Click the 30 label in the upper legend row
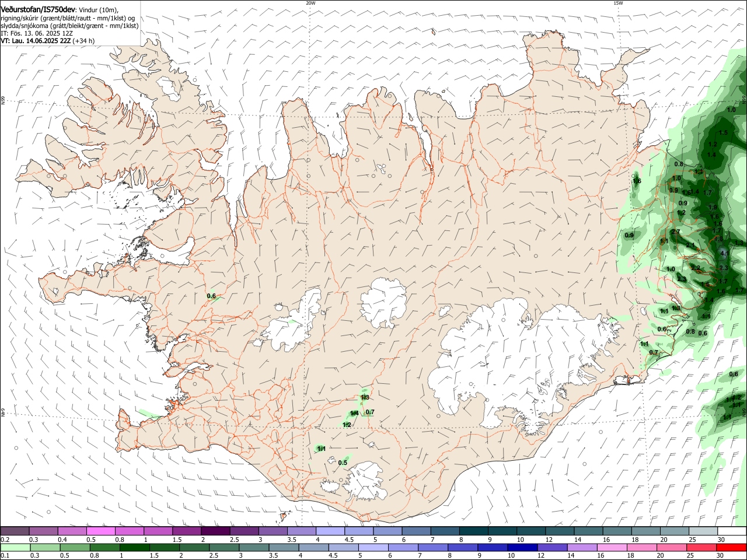 click(x=721, y=540)
